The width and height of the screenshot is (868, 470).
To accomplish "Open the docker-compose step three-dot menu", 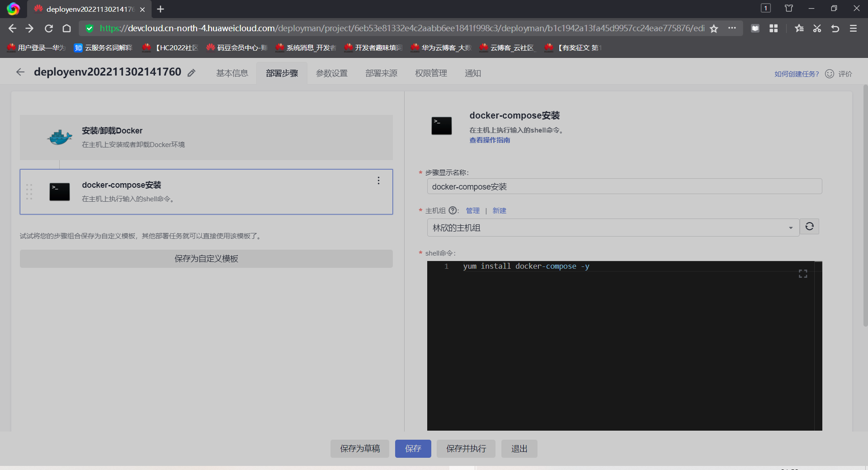I will [x=379, y=180].
